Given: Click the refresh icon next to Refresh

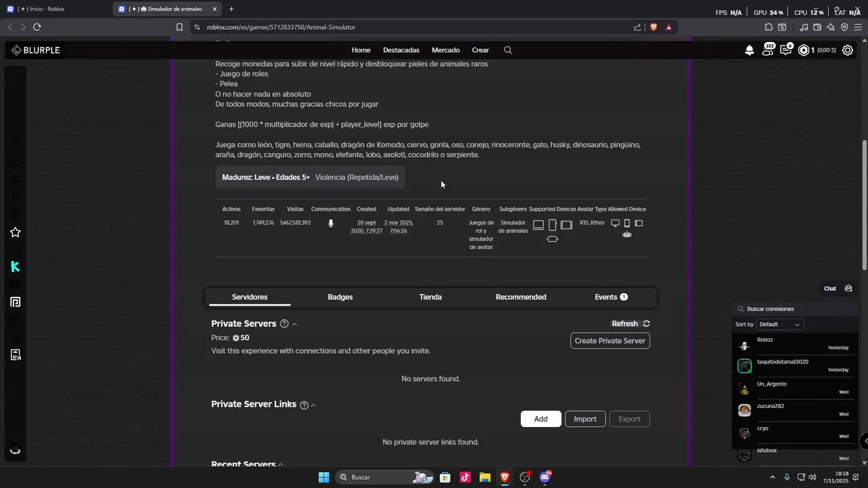Looking at the screenshot, I should coord(646,324).
